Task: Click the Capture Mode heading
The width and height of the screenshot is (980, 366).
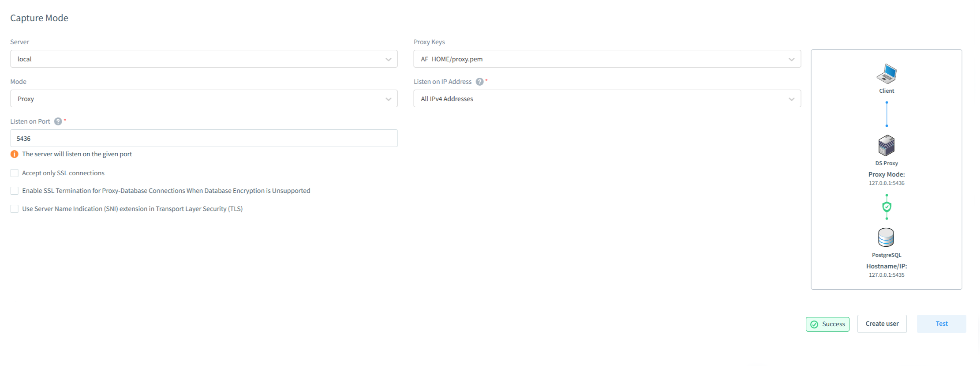Action: click(39, 18)
